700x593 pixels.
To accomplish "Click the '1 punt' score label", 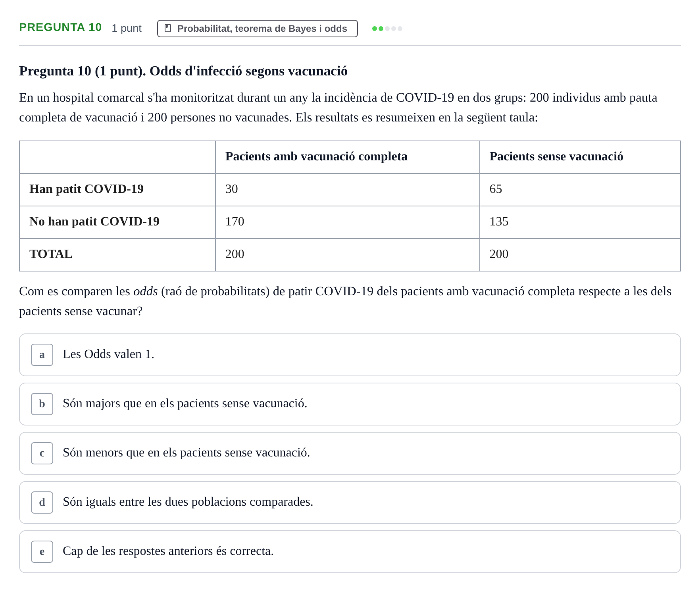I will pos(127,28).
